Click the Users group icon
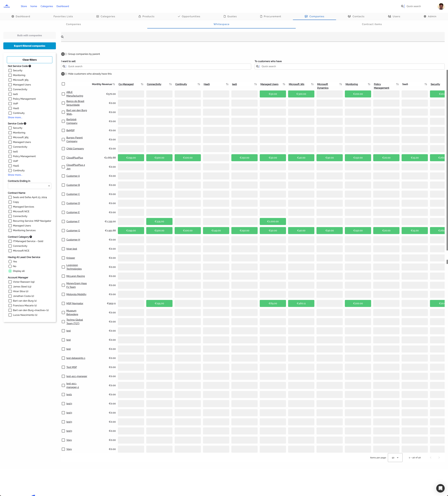Screen dimensions: 448x496 tap(389, 16)
